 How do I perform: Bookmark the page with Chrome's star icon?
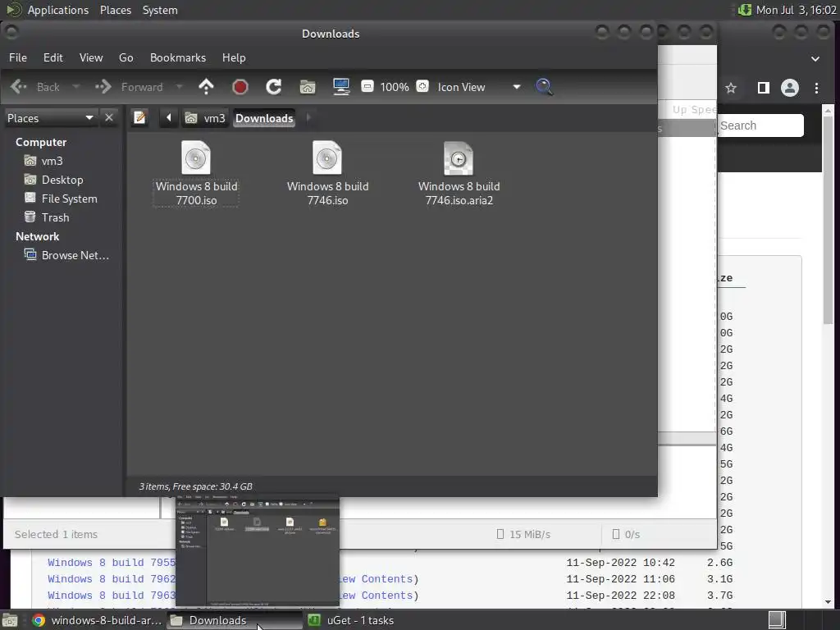[731, 88]
